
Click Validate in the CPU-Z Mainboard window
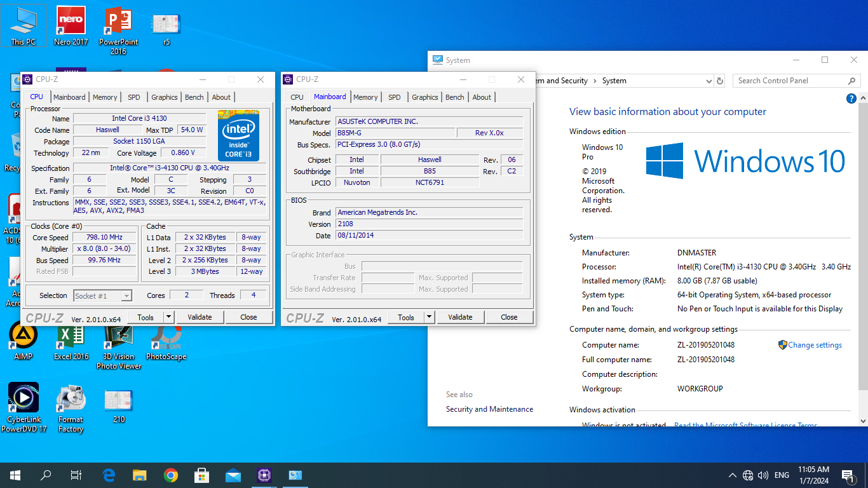point(460,317)
